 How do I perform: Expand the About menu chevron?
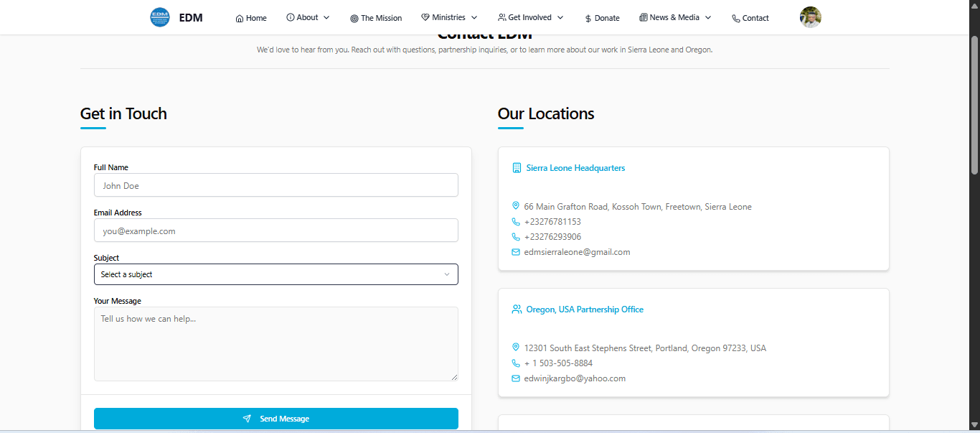click(326, 17)
